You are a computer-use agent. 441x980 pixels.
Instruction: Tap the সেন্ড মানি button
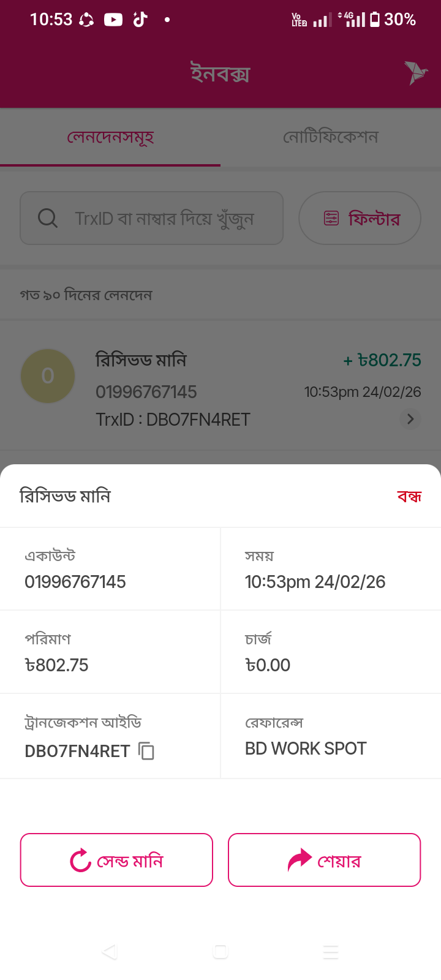coord(116,860)
